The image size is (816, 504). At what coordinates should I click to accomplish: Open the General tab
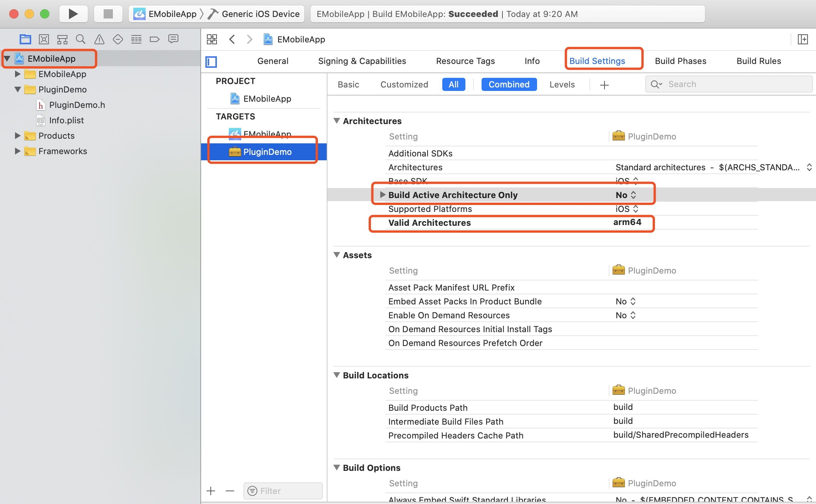click(x=273, y=61)
